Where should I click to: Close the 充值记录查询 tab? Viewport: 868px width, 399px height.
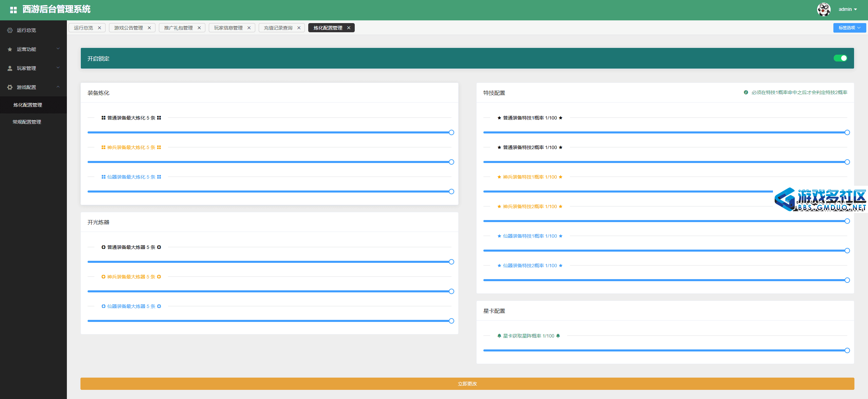(x=299, y=28)
